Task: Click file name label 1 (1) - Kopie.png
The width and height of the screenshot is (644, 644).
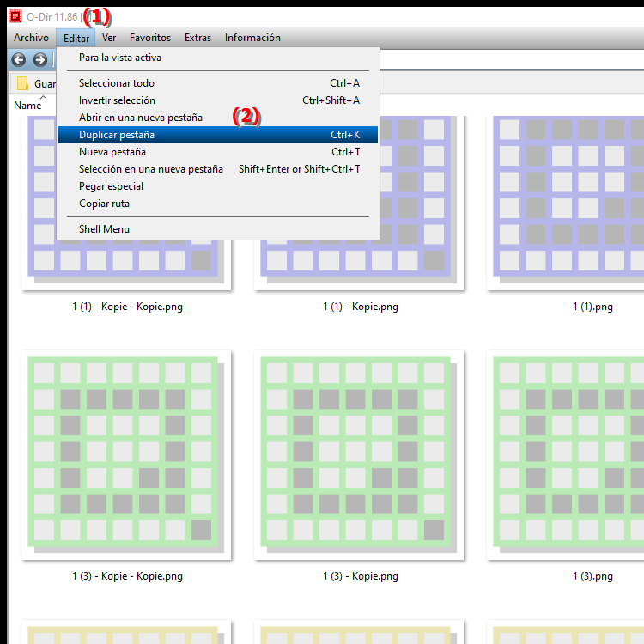Action: click(360, 307)
